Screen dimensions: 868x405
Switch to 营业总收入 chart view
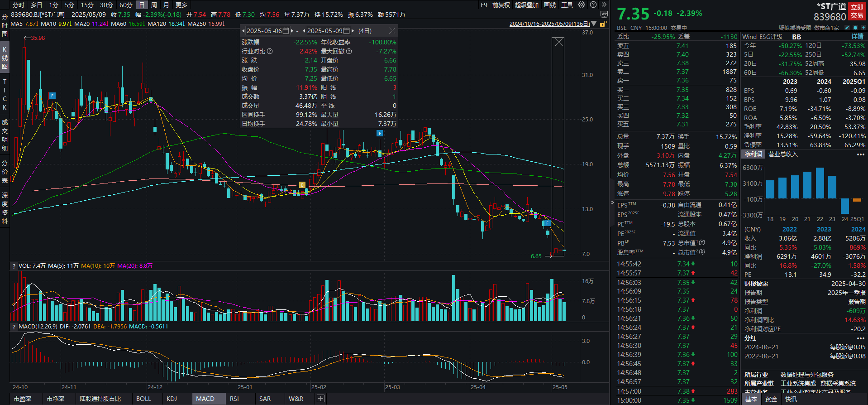click(783, 154)
